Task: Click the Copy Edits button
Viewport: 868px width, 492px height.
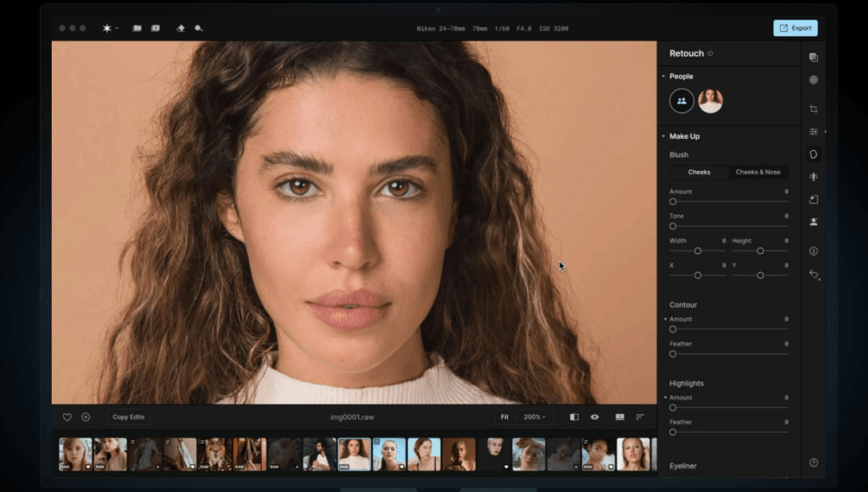Action: tap(129, 417)
